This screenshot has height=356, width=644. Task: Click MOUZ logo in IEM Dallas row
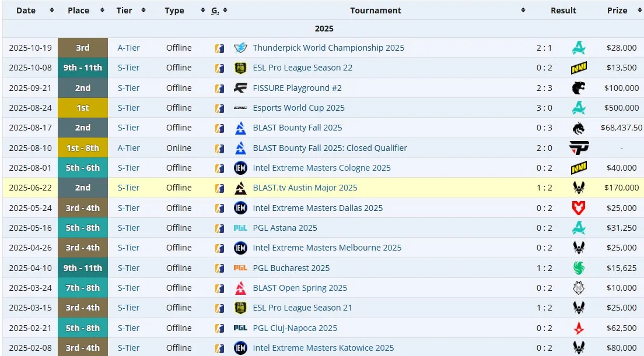(x=579, y=208)
